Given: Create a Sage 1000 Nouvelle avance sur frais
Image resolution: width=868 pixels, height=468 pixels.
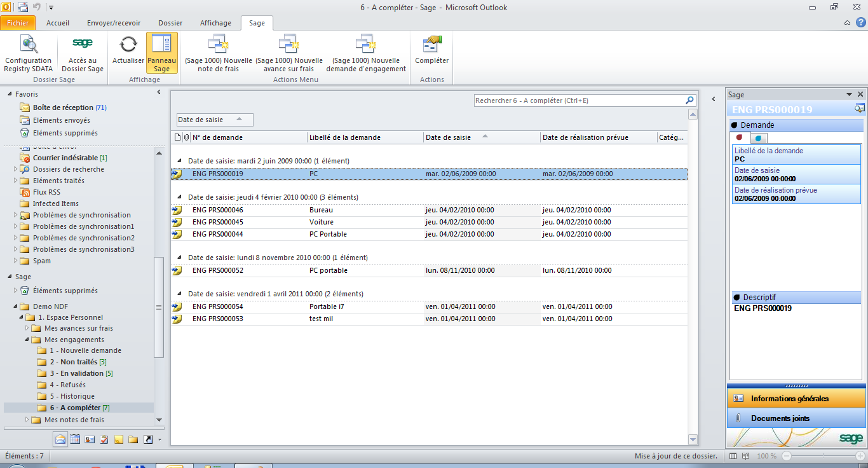Looking at the screenshot, I should click(x=289, y=53).
